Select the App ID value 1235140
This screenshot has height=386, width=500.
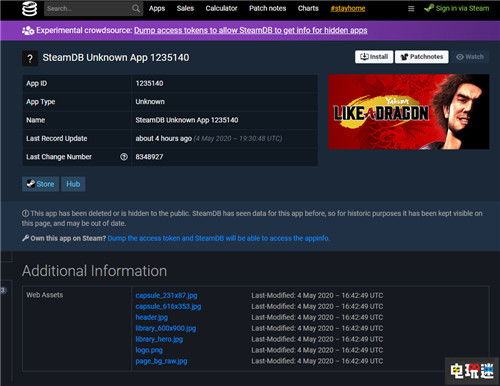149,83
